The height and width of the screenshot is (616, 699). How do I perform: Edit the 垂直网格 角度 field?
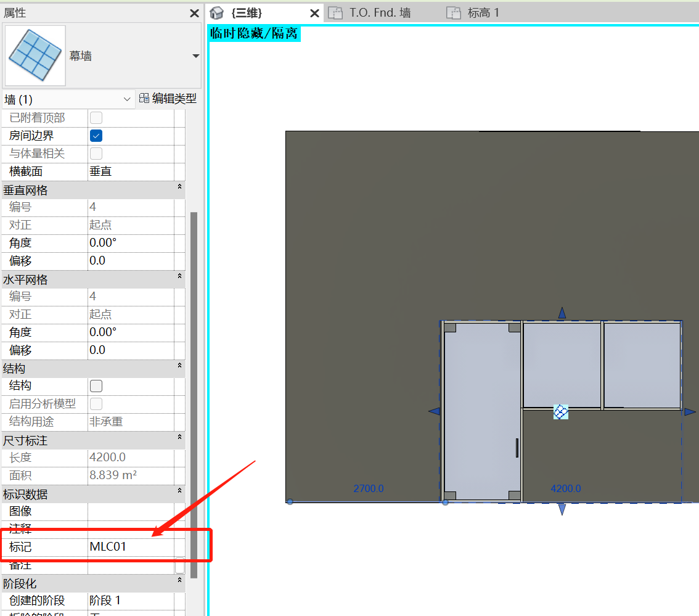click(x=131, y=243)
